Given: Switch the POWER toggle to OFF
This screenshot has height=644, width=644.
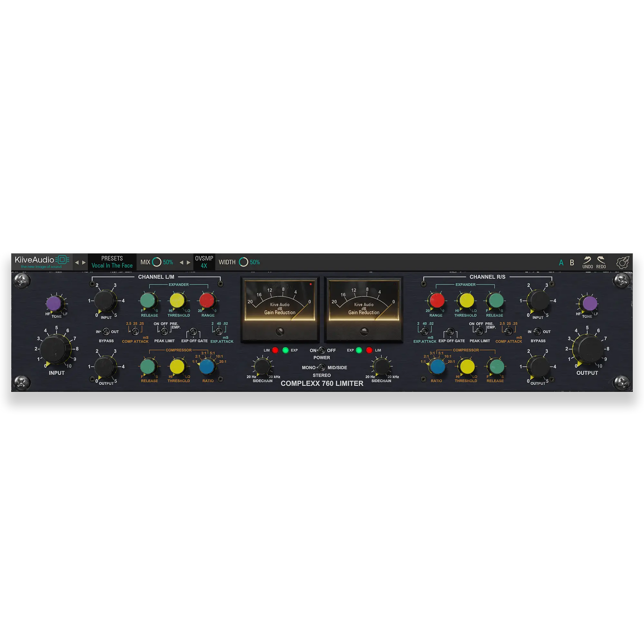Looking at the screenshot, I should pos(324,351).
